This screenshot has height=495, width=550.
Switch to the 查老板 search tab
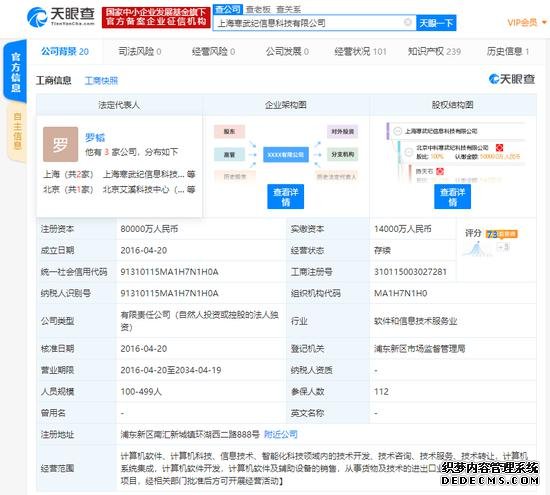[x=258, y=9]
